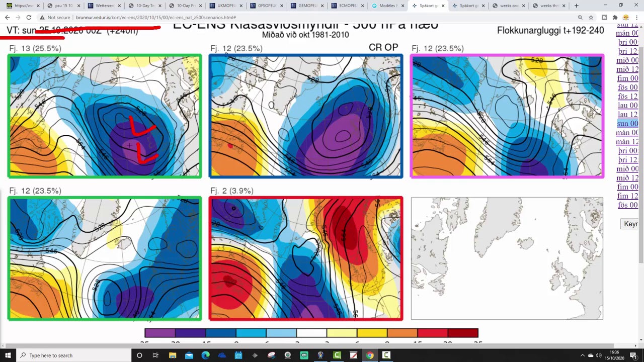Open Microsoft Edge from the taskbar
Viewport: 644px width, 362px height.
[x=205, y=355]
